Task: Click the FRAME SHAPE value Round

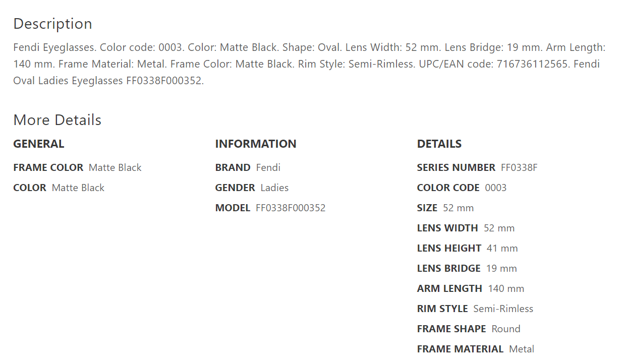Action: coord(506,329)
